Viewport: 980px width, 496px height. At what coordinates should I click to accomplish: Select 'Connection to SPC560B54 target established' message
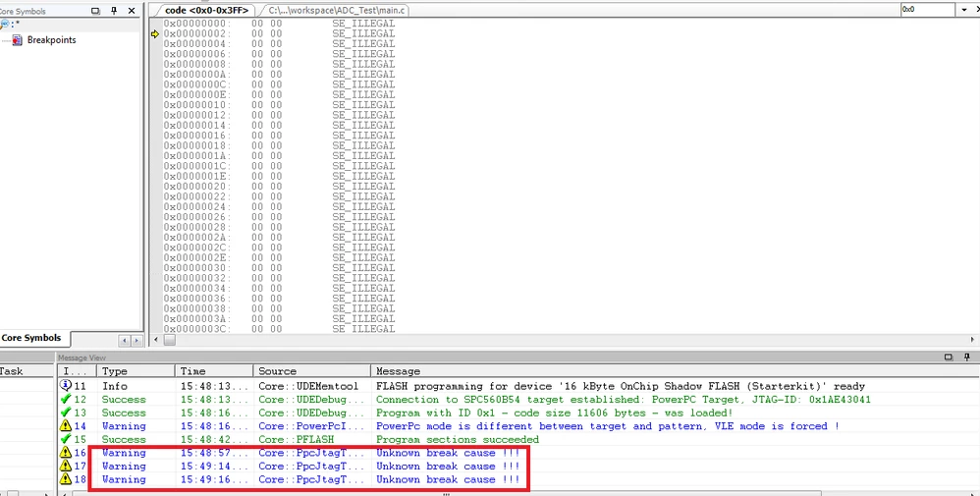(624, 400)
